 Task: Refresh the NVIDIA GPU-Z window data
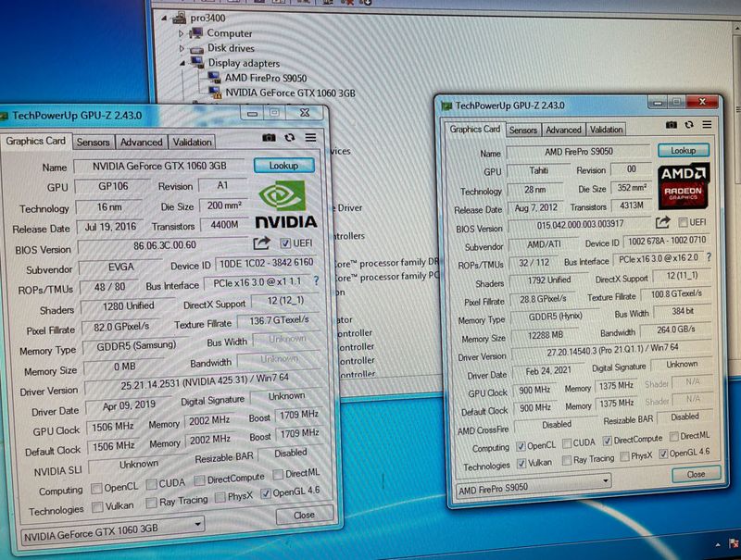289,137
